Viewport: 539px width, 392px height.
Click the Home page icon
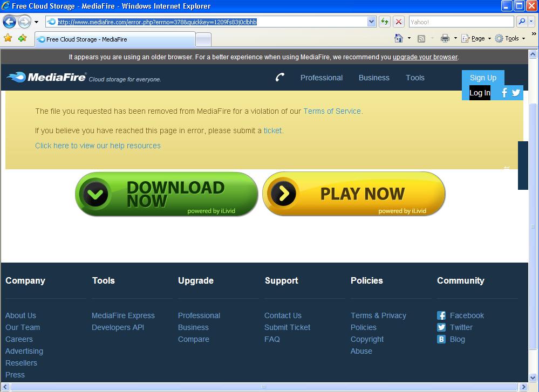399,38
